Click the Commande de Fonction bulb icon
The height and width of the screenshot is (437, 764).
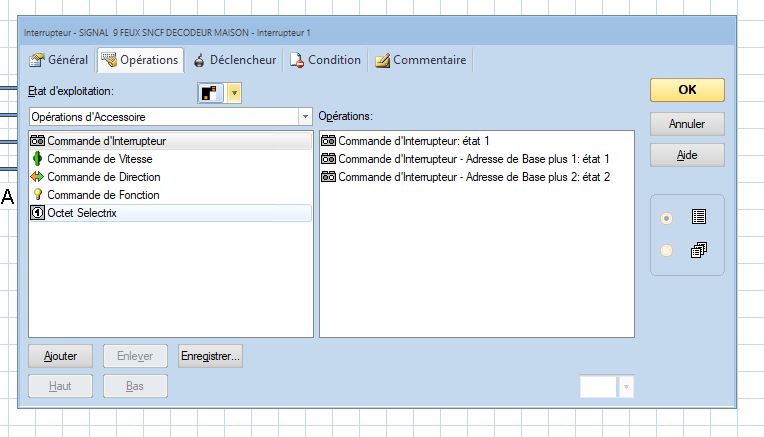(38, 194)
